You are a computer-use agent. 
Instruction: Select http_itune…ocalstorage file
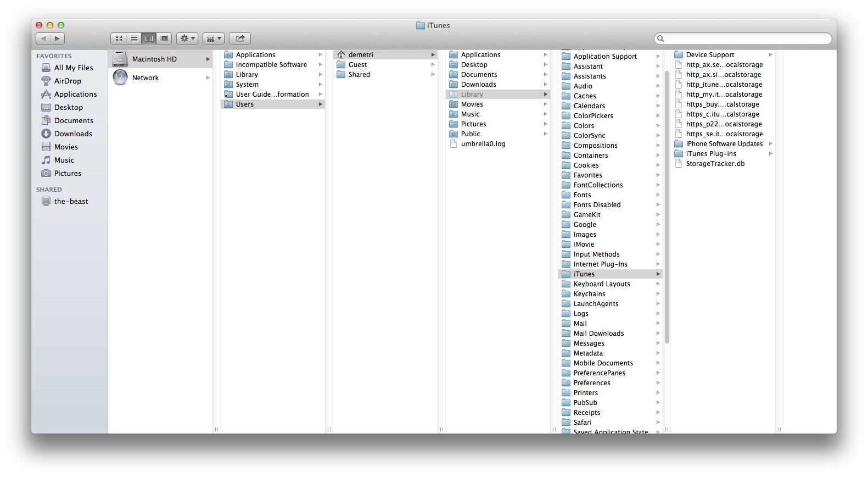pos(723,84)
